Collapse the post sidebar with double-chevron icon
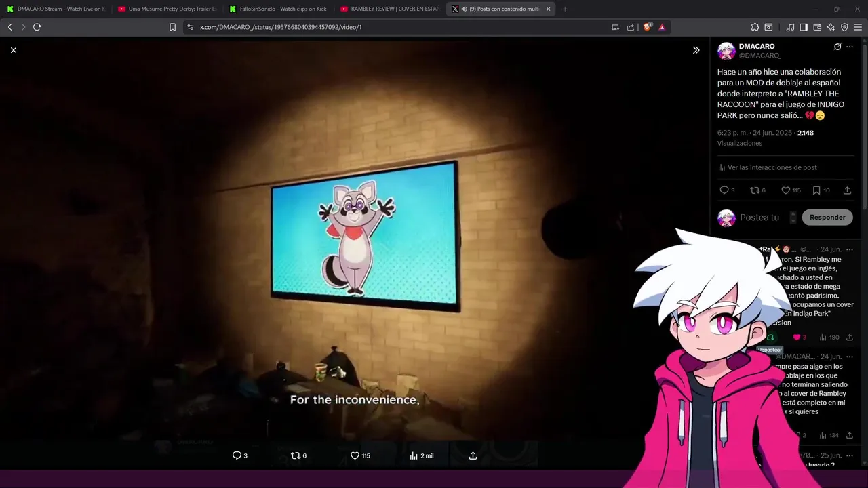The image size is (868, 488). click(x=696, y=50)
